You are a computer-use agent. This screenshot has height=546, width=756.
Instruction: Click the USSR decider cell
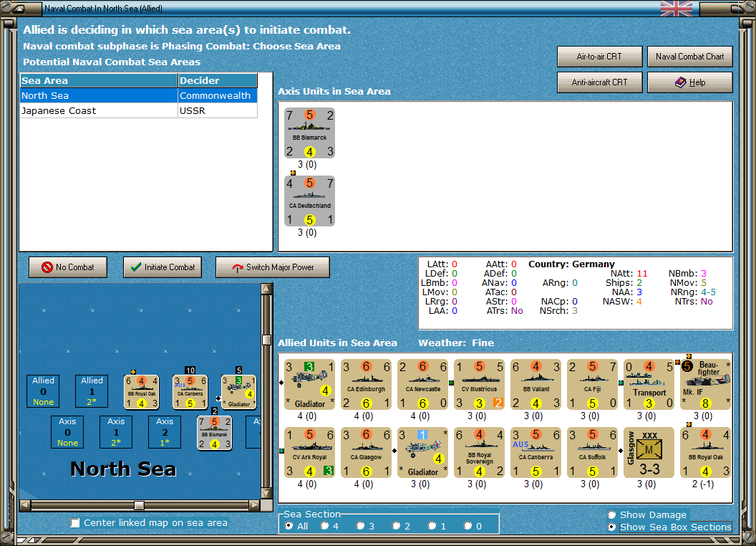click(218, 110)
